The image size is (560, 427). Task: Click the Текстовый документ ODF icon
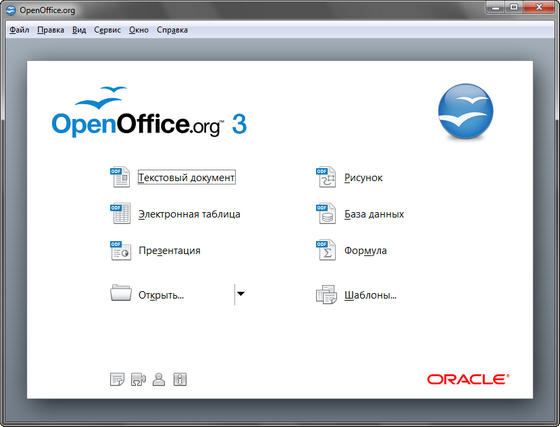(x=120, y=177)
